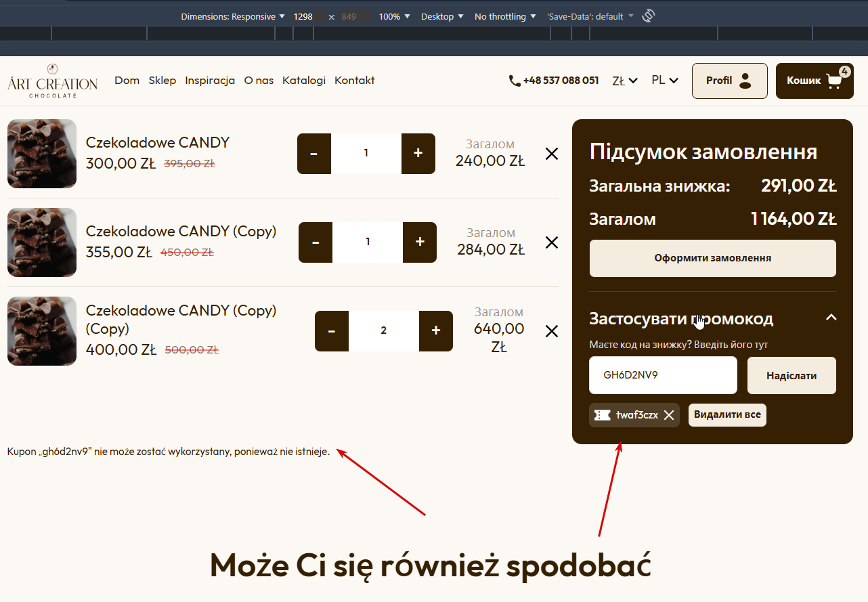
Task: Click the Загальна знижка value 291,00 ZŁ
Action: click(x=799, y=186)
